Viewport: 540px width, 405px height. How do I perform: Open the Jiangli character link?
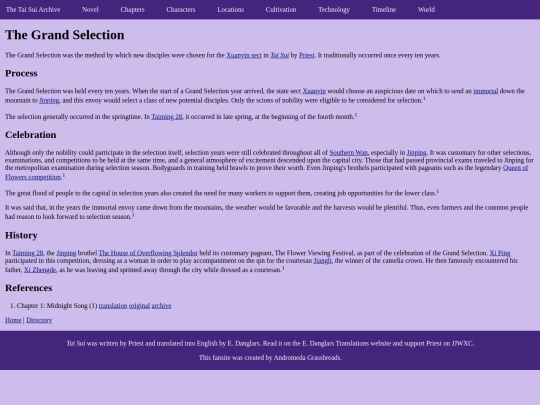click(x=322, y=261)
